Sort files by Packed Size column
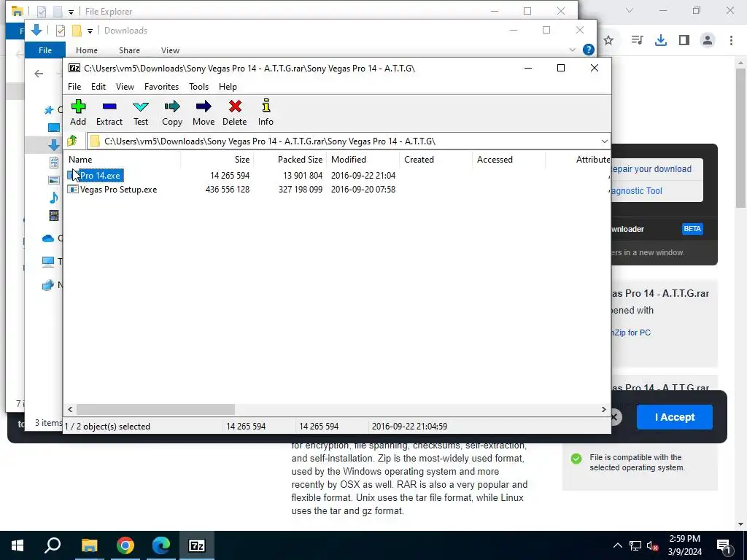Viewport: 747px width, 560px height. pos(290,160)
